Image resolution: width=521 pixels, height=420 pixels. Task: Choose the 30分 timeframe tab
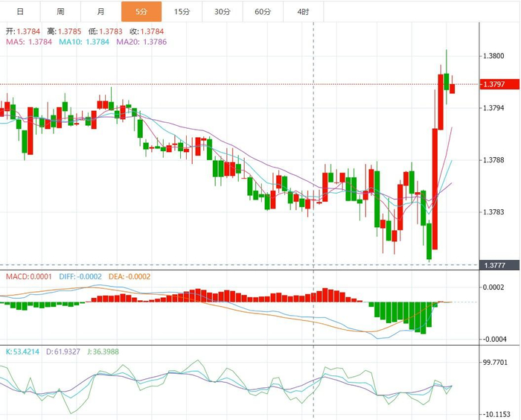click(x=223, y=12)
